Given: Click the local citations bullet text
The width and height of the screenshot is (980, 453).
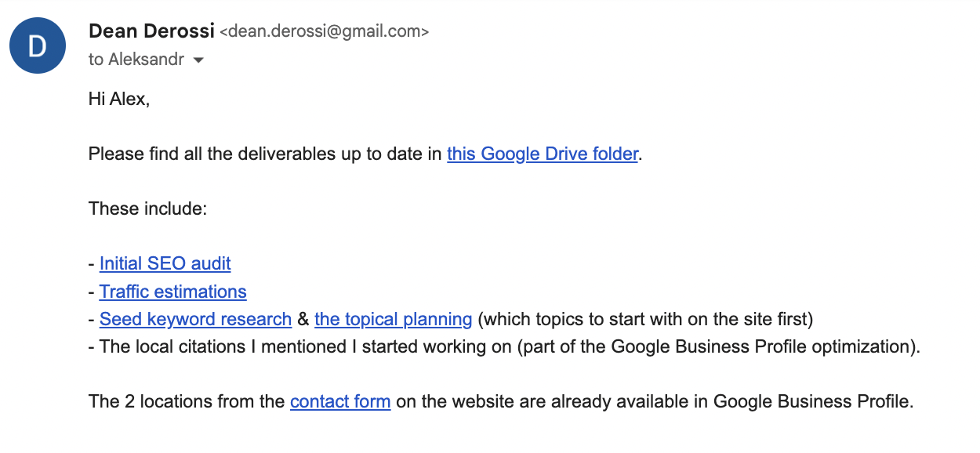Looking at the screenshot, I should 504,347.
